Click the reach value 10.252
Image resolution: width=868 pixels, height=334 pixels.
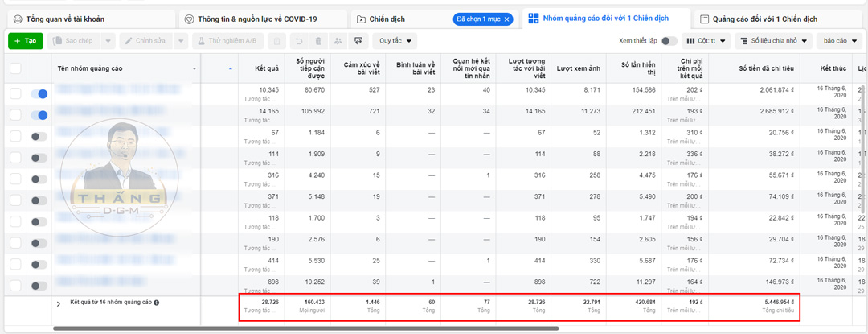click(314, 282)
